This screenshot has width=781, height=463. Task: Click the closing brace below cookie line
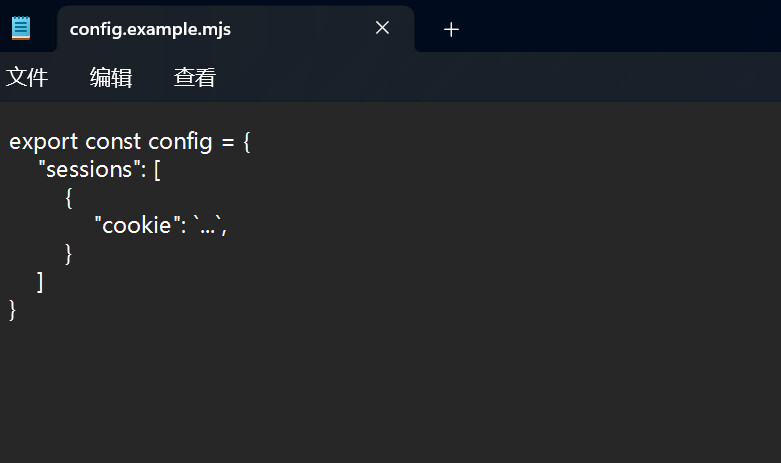click(69, 253)
